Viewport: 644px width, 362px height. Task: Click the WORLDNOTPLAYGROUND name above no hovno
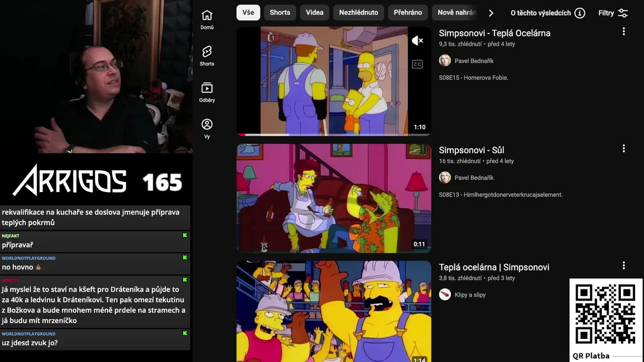point(29,258)
